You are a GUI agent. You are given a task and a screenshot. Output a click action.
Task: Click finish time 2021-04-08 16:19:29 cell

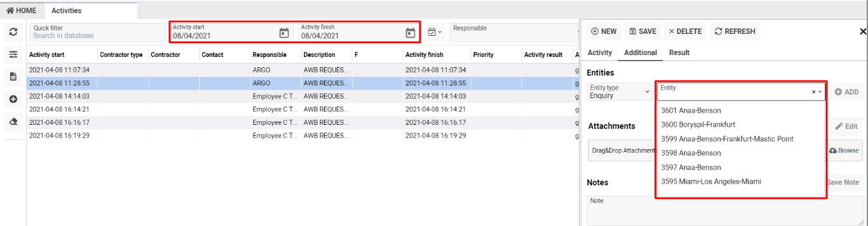click(436, 135)
